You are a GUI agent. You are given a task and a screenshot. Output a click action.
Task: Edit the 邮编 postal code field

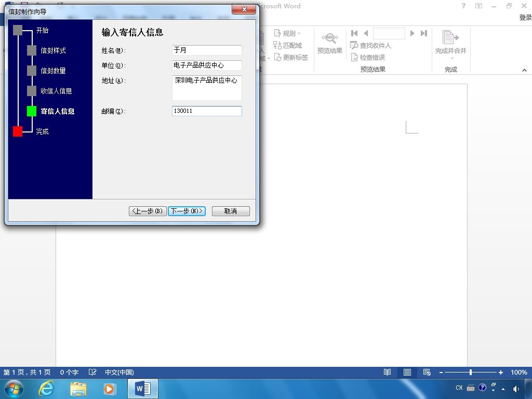tap(207, 111)
